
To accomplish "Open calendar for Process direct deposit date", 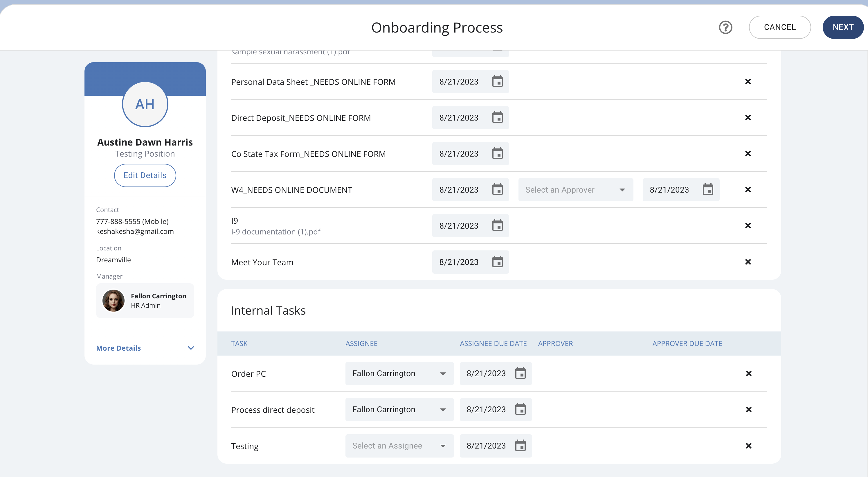I will coord(521,410).
